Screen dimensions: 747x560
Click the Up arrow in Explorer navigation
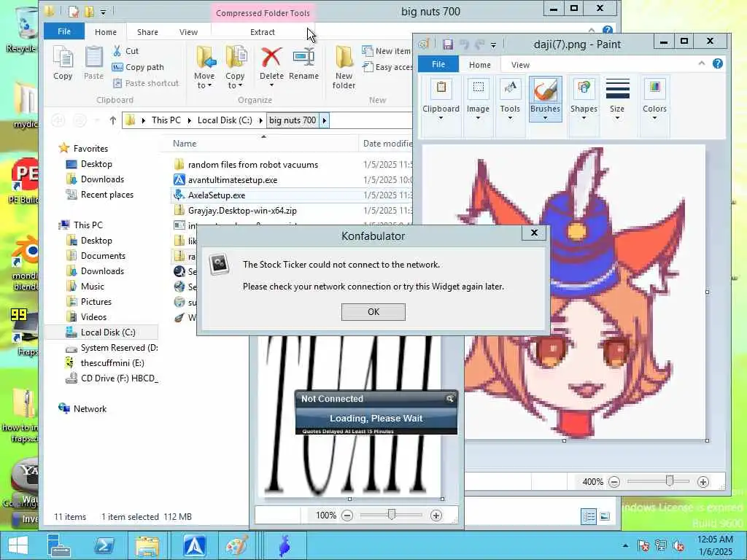pos(112,120)
